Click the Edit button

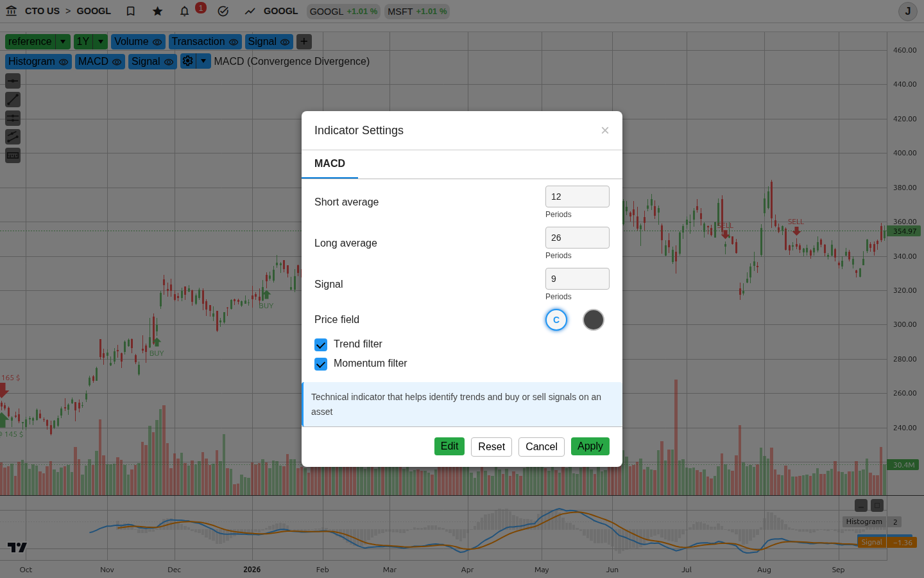click(x=449, y=446)
